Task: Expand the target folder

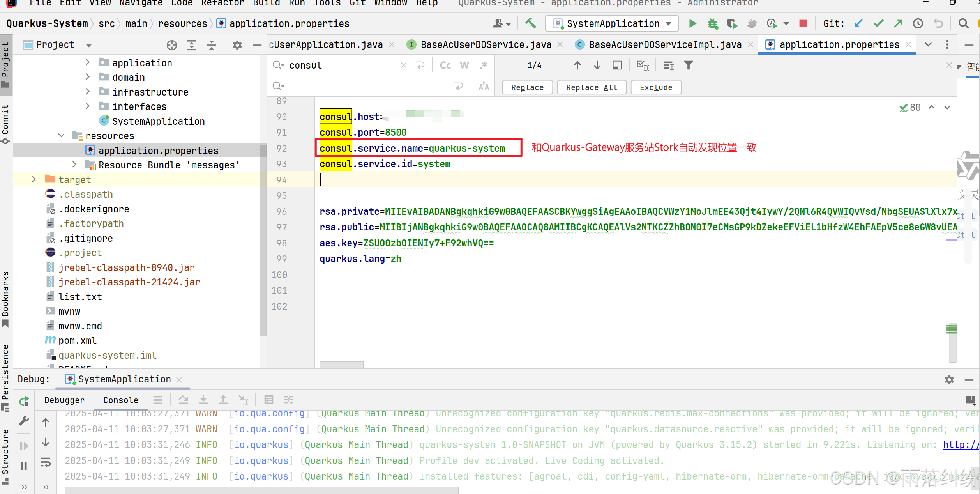Action: pyautogui.click(x=34, y=179)
